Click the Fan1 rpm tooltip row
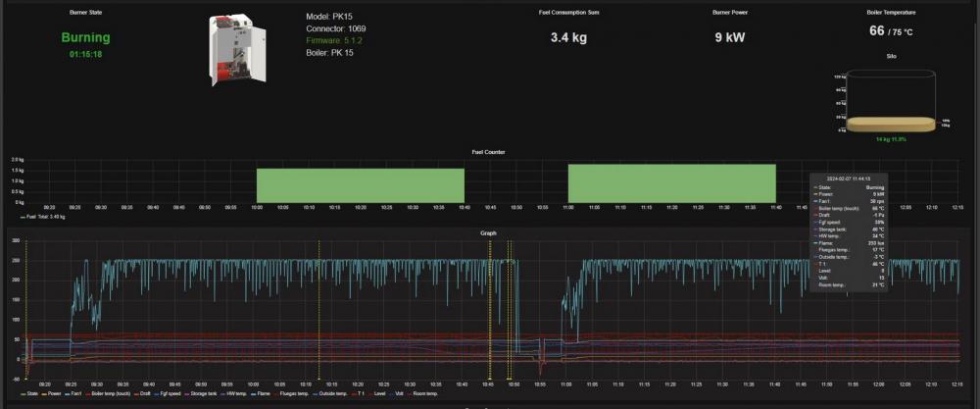The image size is (980, 409). (x=849, y=201)
